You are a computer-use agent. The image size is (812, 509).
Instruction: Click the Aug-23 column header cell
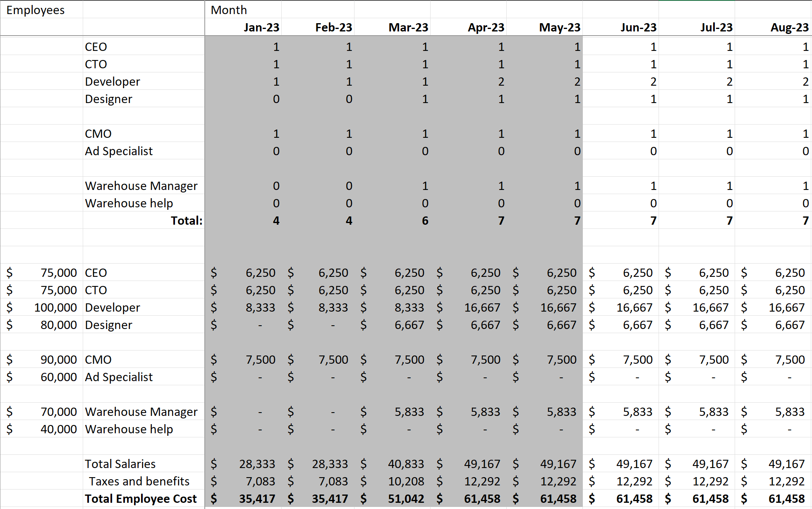pyautogui.click(x=773, y=27)
